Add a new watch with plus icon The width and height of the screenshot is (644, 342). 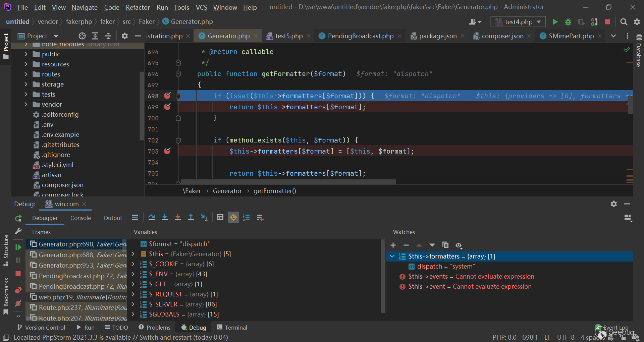pyautogui.click(x=393, y=245)
